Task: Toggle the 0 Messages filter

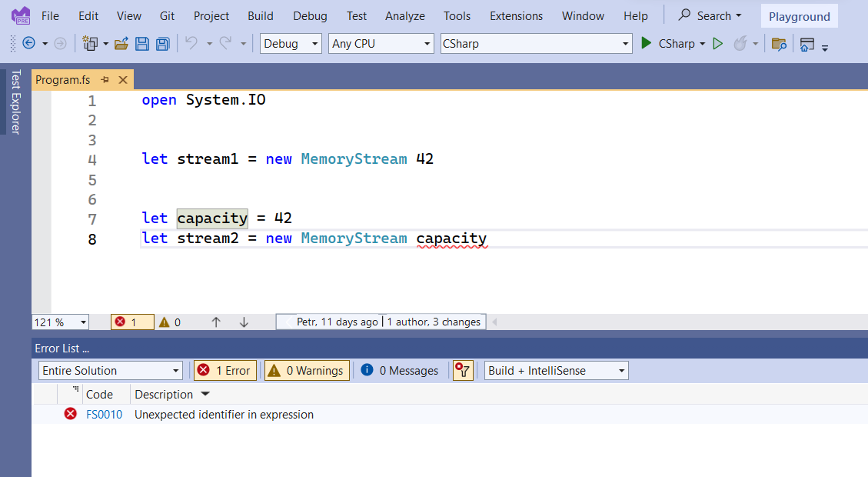Action: tap(400, 370)
